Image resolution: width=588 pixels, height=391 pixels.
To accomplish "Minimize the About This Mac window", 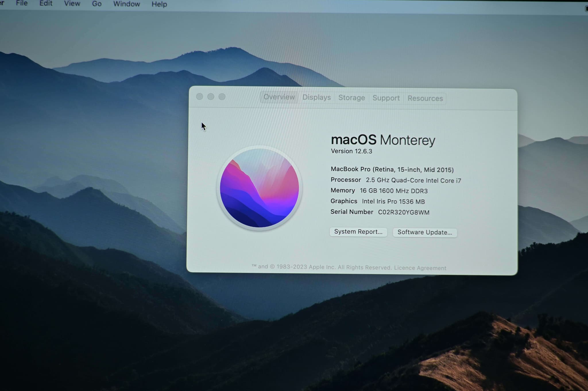I will [x=211, y=97].
